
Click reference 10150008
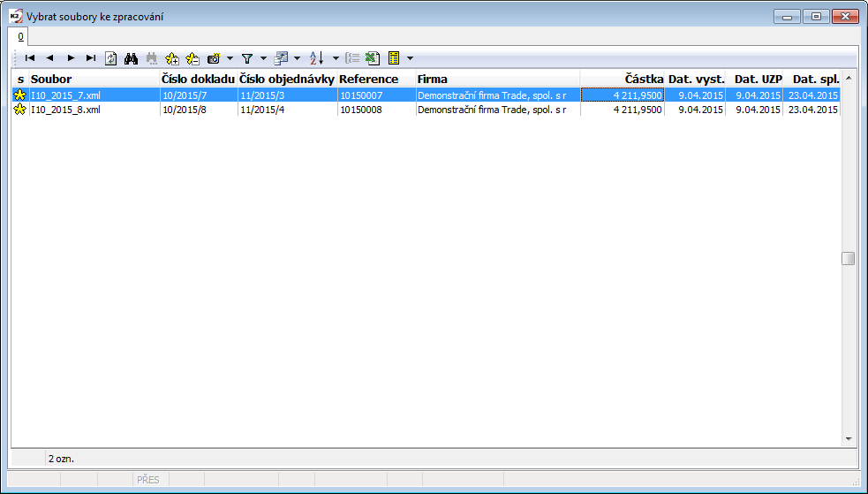(361, 110)
